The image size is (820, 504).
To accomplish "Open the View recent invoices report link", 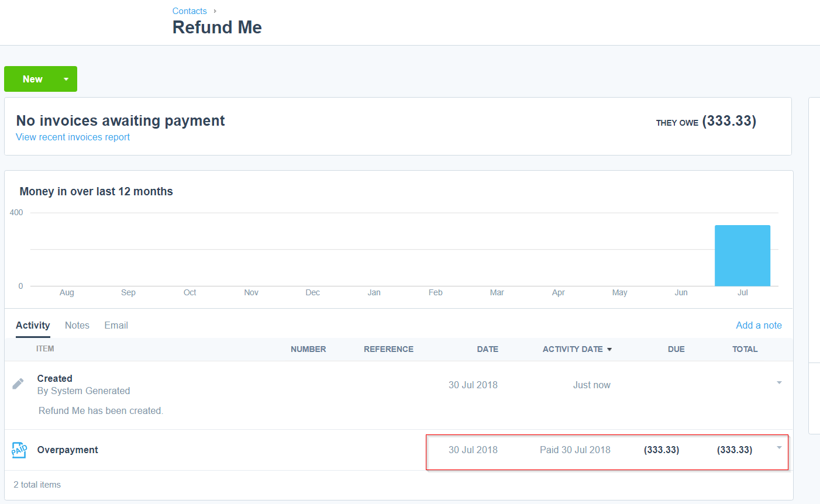I will 73,137.
